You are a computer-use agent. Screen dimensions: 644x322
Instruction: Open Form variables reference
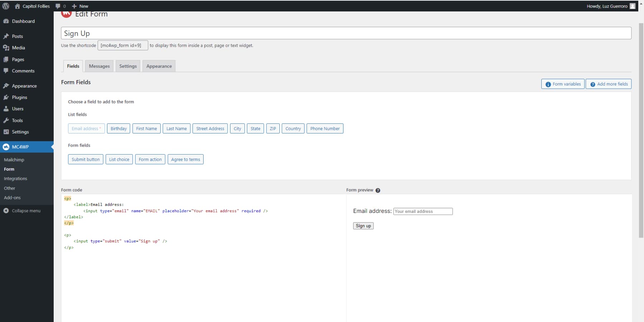tap(562, 84)
